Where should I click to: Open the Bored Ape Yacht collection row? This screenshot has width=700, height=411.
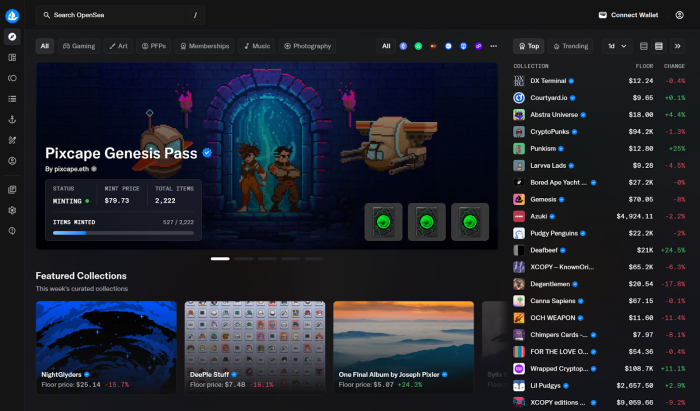tap(599, 183)
